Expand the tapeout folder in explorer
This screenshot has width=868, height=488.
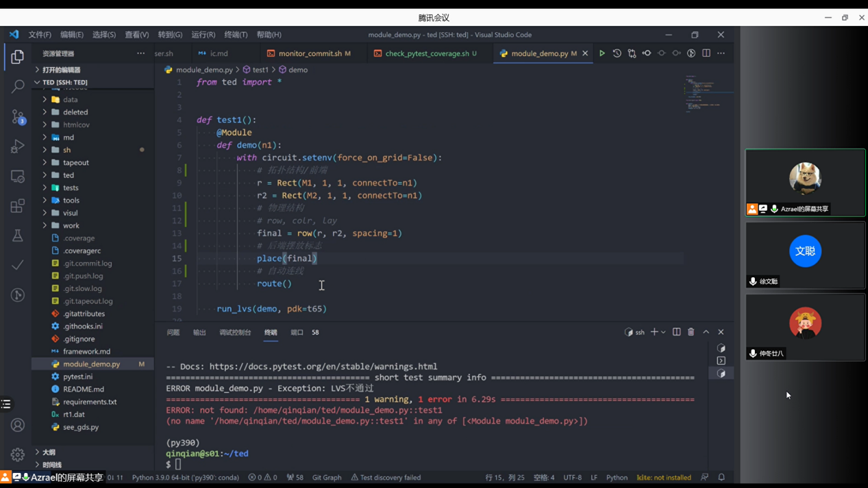pyautogui.click(x=75, y=162)
